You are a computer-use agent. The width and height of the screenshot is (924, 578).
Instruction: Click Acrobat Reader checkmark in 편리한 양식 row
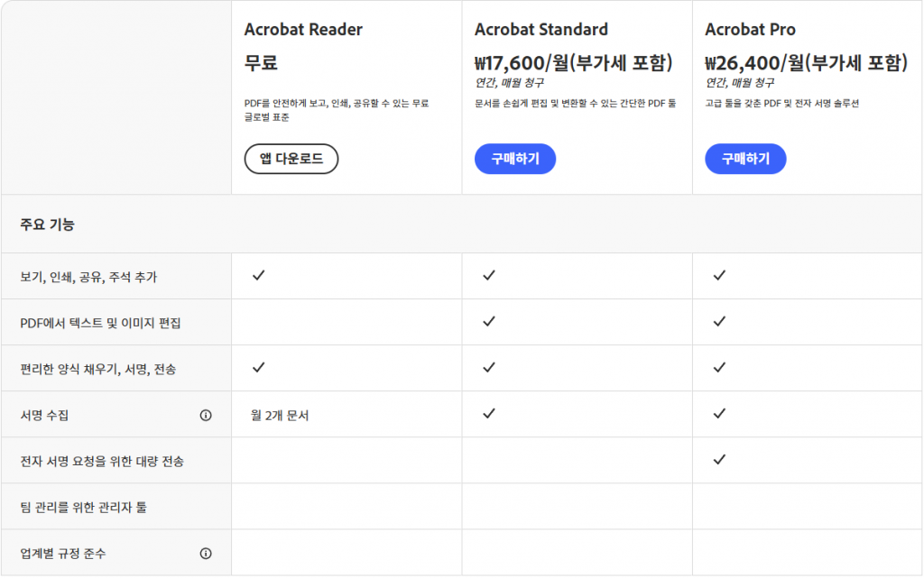coord(259,368)
